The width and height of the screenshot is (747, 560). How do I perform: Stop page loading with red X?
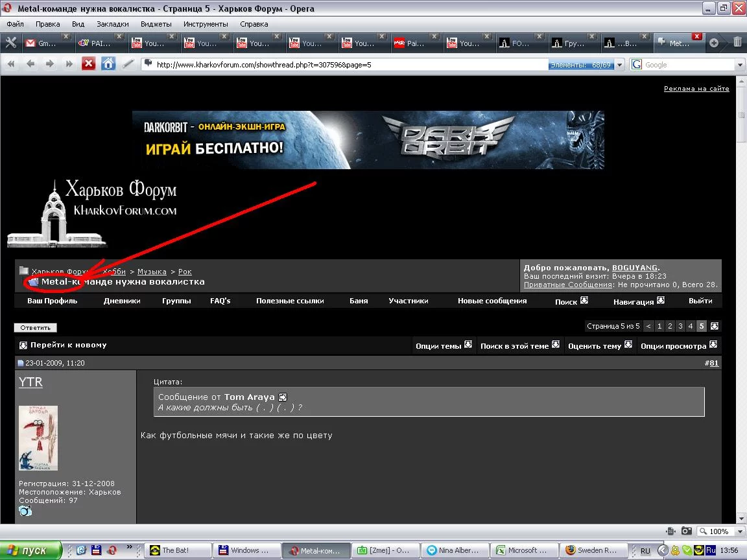point(89,64)
